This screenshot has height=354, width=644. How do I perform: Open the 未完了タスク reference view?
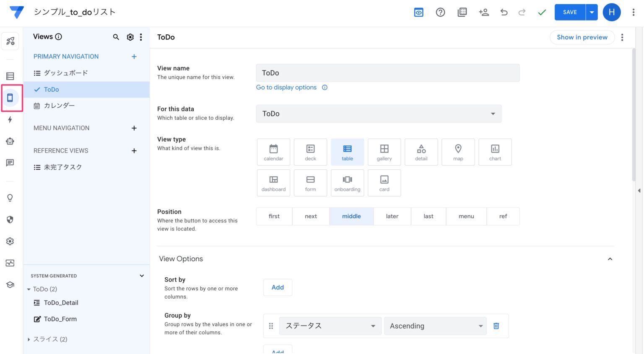(x=63, y=167)
